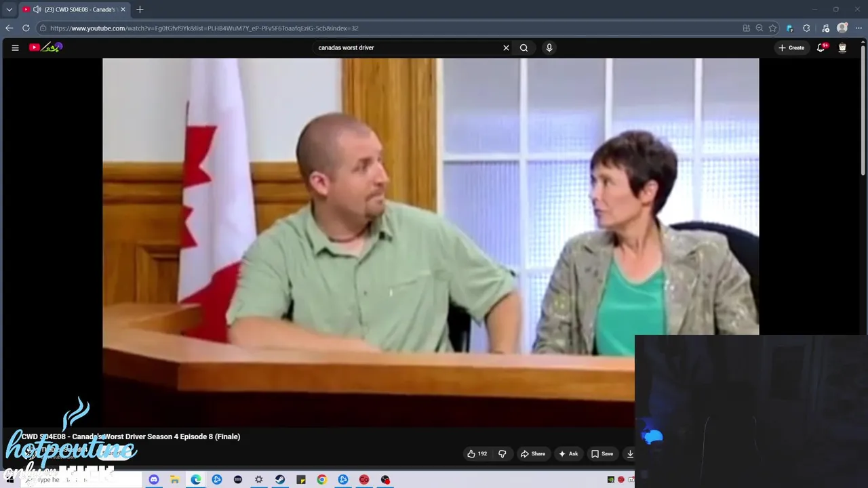
Task: Open the YouTube hamburger guide menu
Action: [x=15, y=47]
